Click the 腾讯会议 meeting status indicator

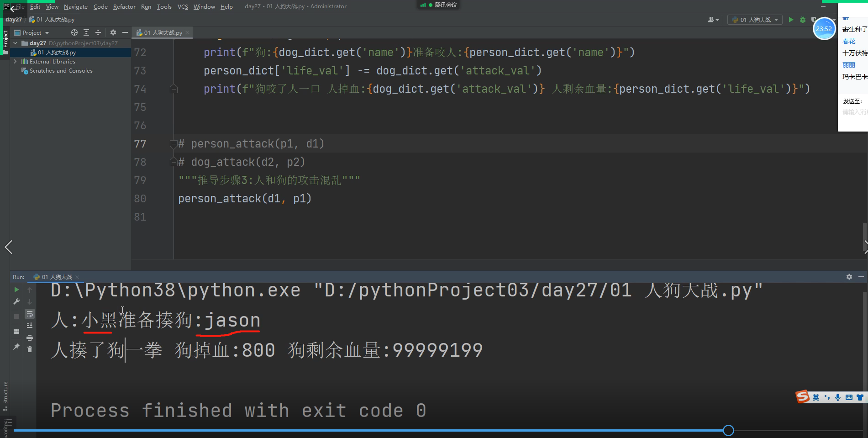439,5
